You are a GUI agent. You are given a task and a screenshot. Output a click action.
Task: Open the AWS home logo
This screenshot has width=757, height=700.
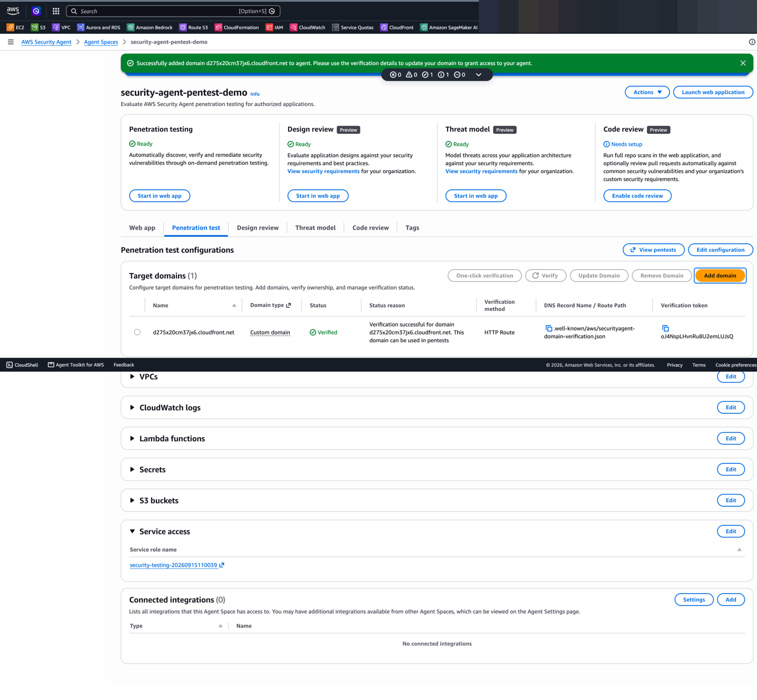tap(13, 11)
